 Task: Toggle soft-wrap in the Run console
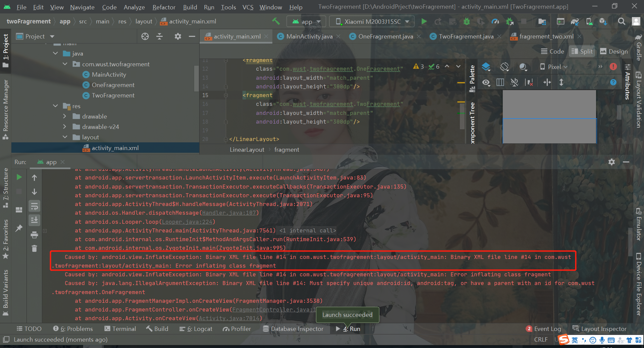click(34, 206)
